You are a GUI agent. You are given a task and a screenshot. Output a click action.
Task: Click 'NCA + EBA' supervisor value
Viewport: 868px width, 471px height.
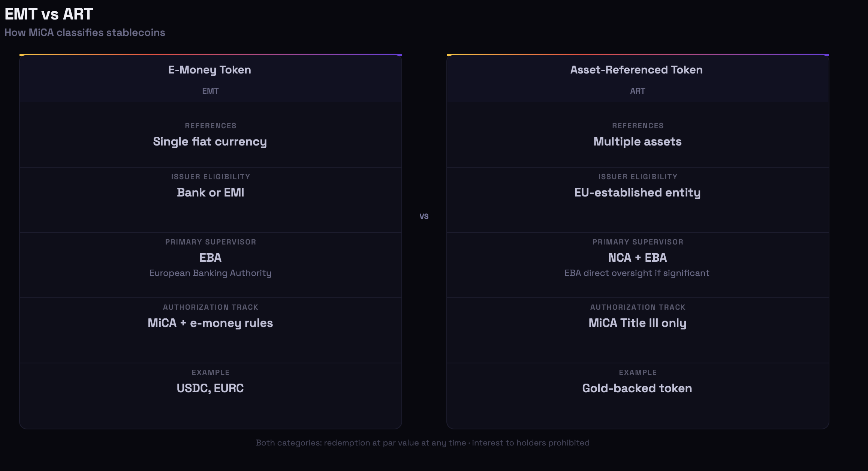click(x=638, y=258)
